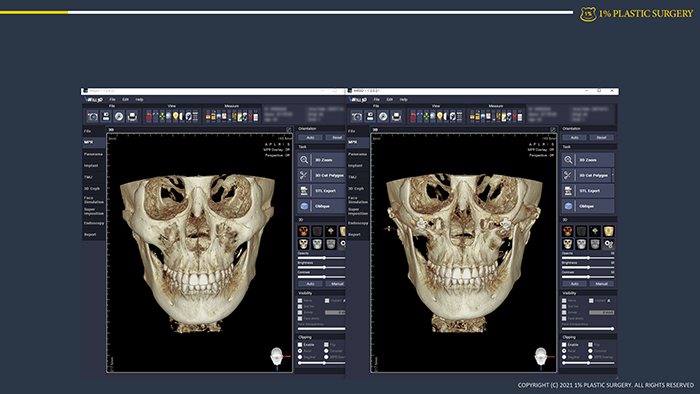The image size is (700, 394).
Task: Click orientation Reset button in left window
Action: coord(335,137)
